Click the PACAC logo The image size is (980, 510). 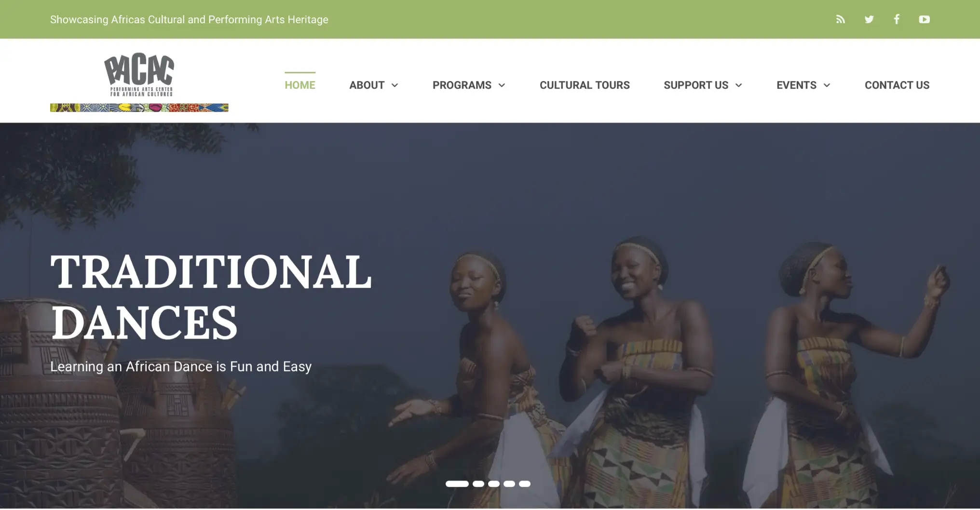[139, 82]
